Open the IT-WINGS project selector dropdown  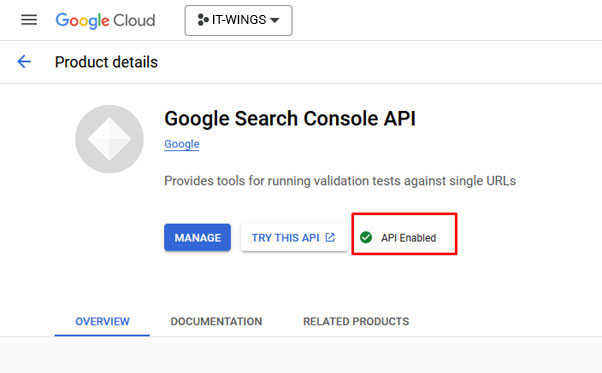[238, 20]
